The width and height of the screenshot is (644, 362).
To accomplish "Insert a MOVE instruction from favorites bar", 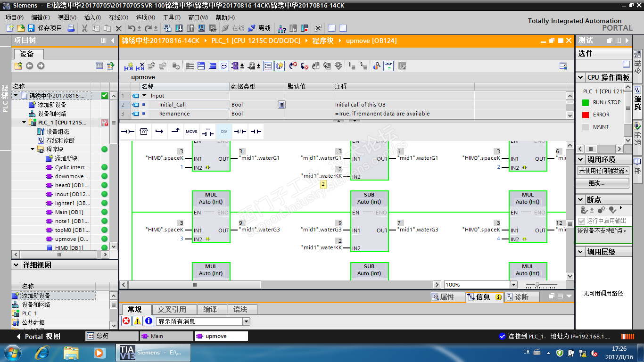I will (191, 132).
